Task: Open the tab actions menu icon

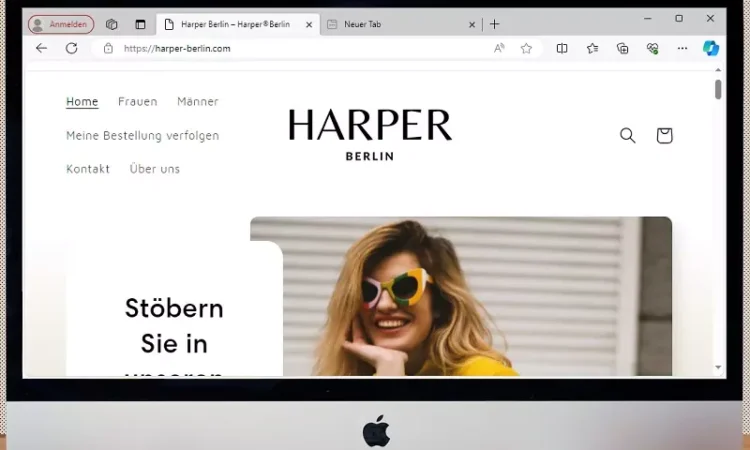Action: 140,24
